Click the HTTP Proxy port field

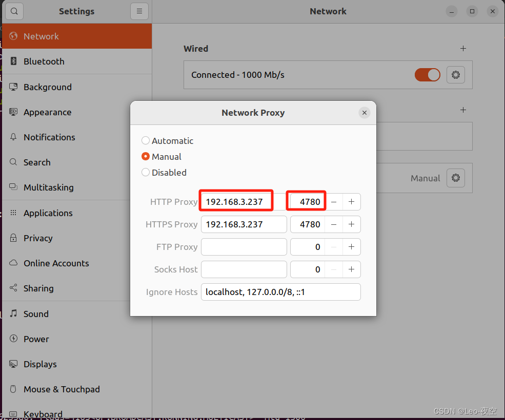(x=308, y=201)
